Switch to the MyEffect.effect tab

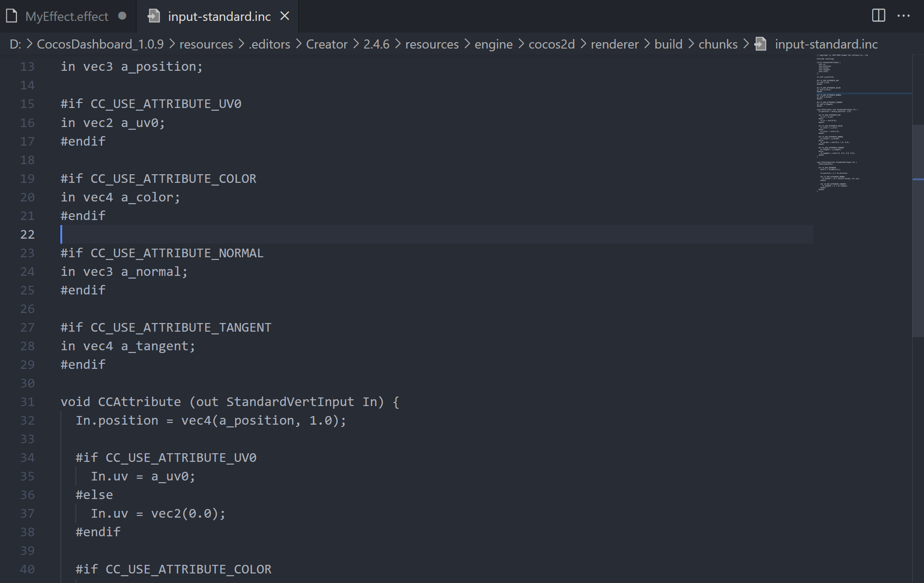67,16
